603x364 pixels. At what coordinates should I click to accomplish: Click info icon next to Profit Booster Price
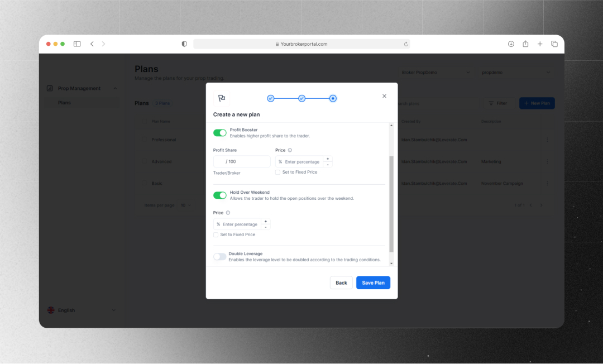coord(290,150)
